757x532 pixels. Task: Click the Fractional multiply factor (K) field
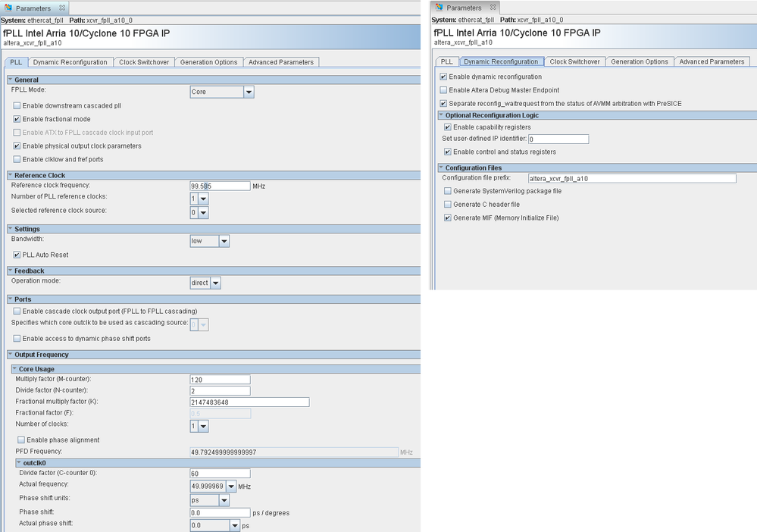[x=249, y=402]
